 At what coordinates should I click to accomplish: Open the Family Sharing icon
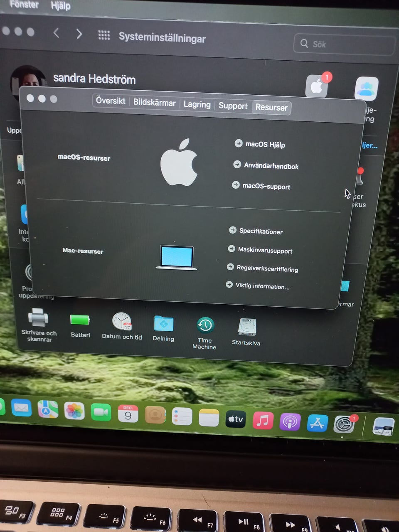pyautogui.click(x=366, y=88)
